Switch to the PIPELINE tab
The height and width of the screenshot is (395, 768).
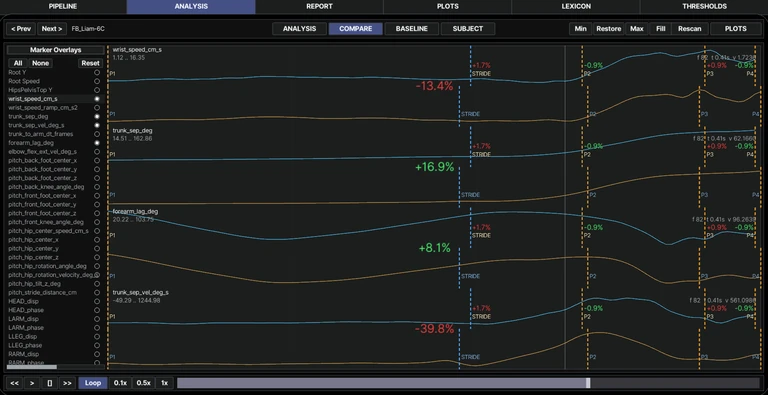point(63,6)
